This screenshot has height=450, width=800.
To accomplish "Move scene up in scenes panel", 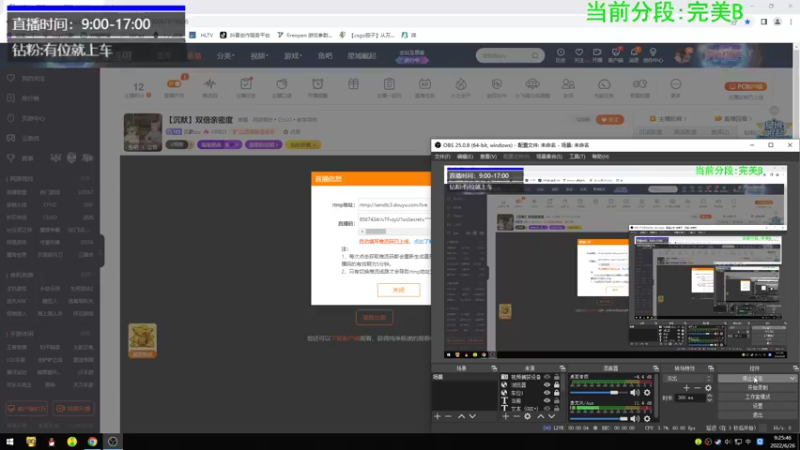I will point(461,416).
